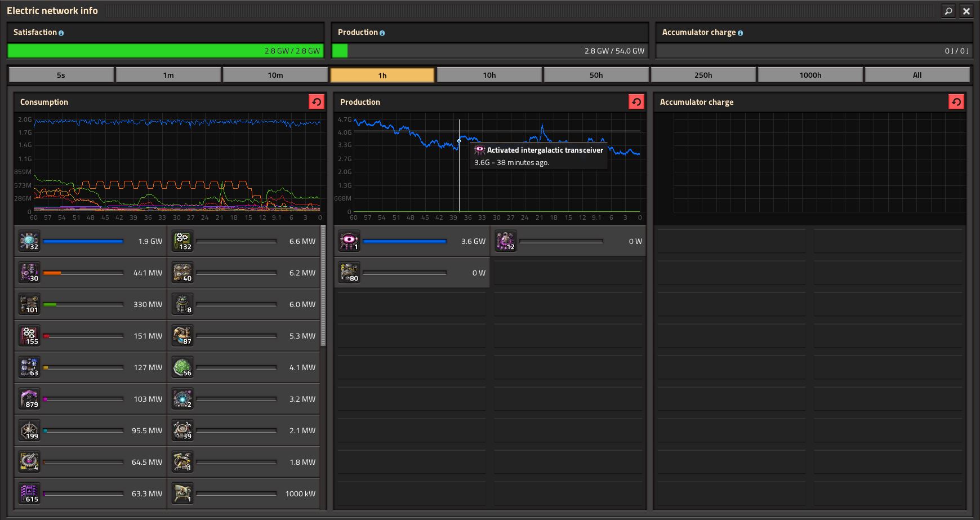Click the Accumulator charge info icon
The image size is (980, 520).
click(x=740, y=33)
